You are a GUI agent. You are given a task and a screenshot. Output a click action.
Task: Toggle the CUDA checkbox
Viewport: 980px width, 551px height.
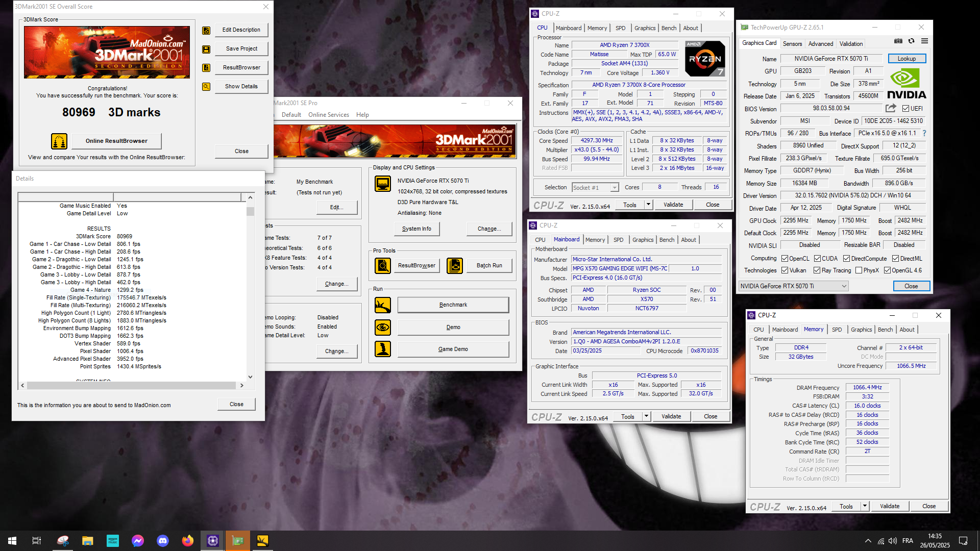[817, 259]
